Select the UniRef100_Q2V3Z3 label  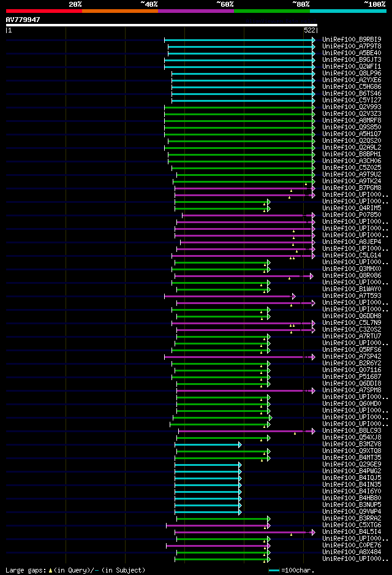352,113
